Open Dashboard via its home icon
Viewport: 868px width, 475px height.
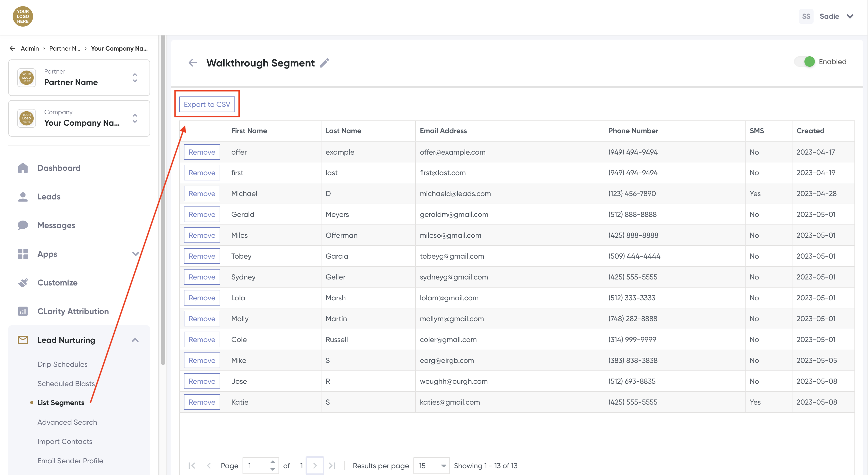pos(23,168)
